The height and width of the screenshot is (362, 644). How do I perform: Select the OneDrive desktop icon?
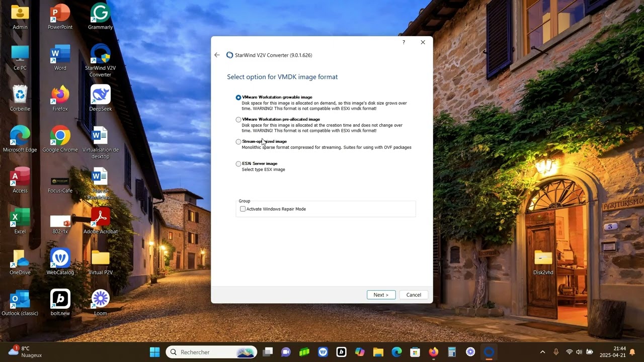coord(20,261)
